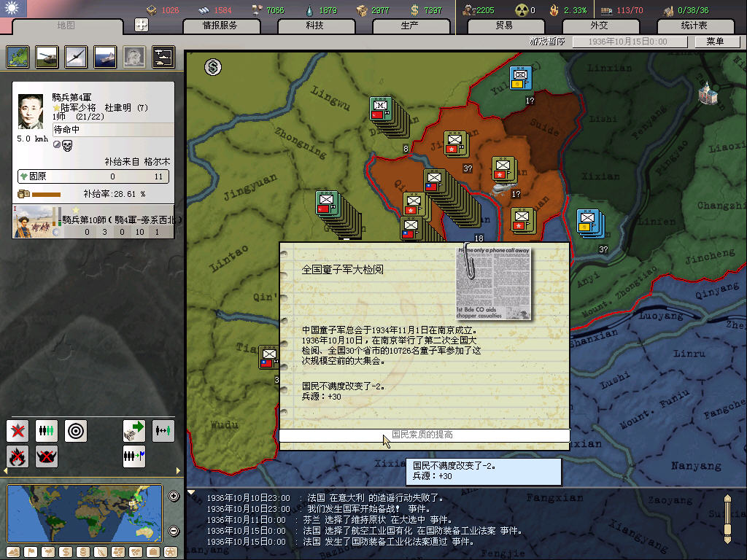Zoom out the minimap with minus button
Screen dimensions: 747x560
(x=174, y=530)
